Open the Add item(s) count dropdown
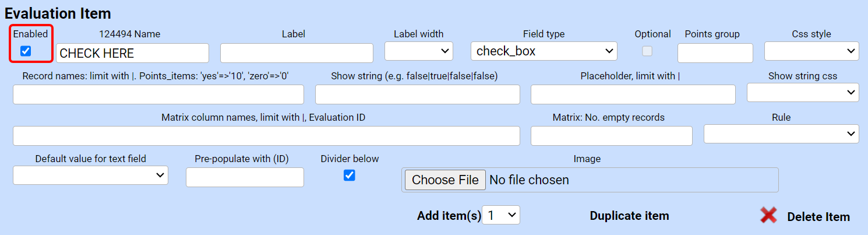 501,215
